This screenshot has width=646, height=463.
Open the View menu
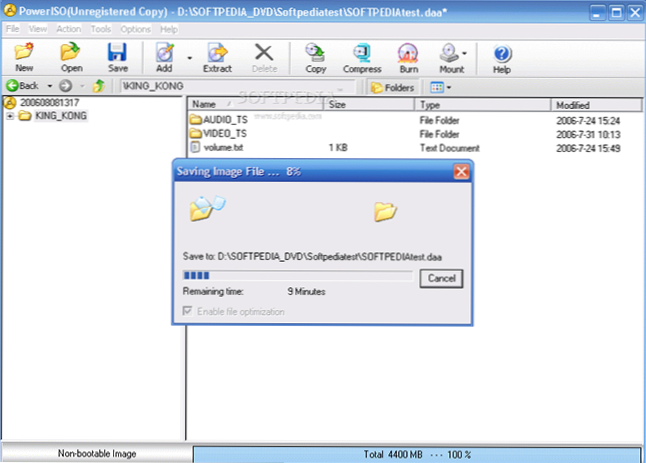[37, 29]
